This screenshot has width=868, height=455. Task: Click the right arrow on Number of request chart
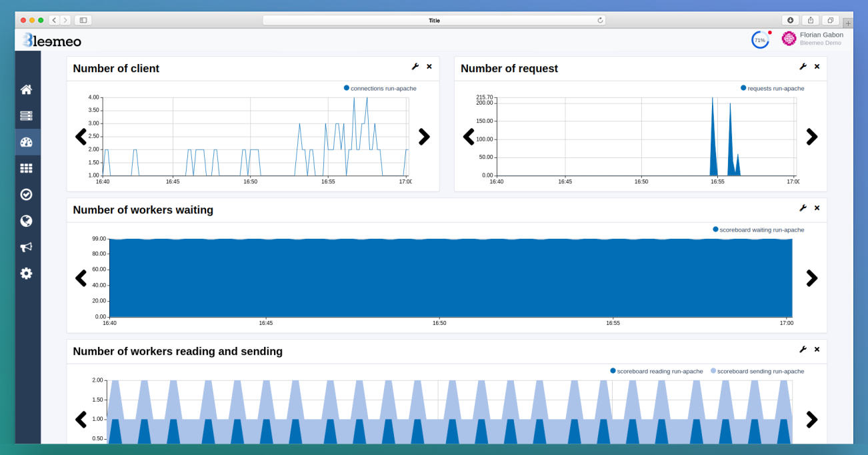[x=811, y=137]
